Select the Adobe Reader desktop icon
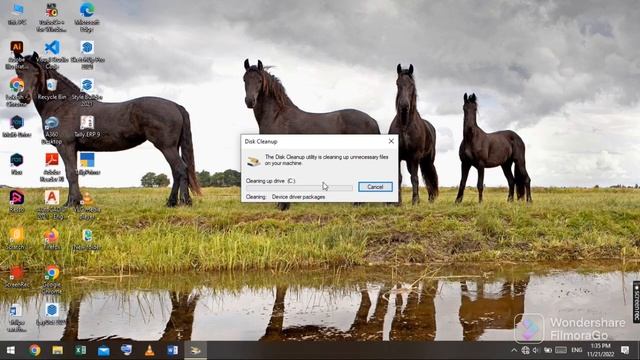This screenshot has height=360, width=640. coord(51,167)
